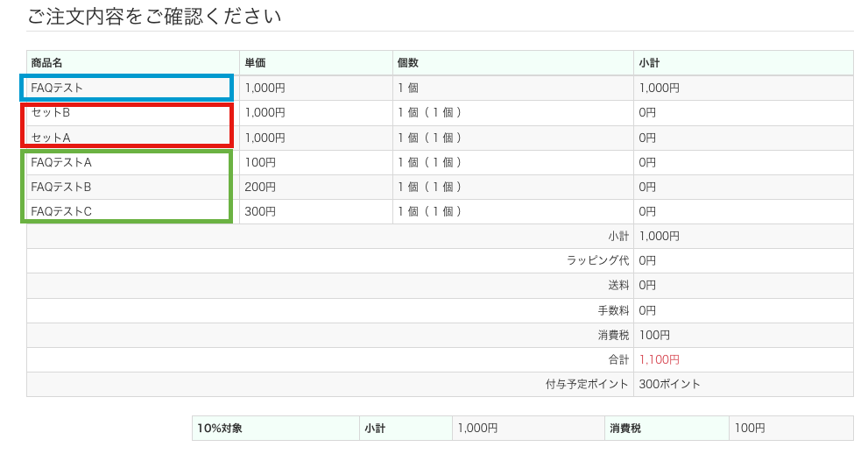Image resolution: width=868 pixels, height=454 pixels.
Task: Click the 0円 subtotal in セットA row
Action: (x=647, y=138)
